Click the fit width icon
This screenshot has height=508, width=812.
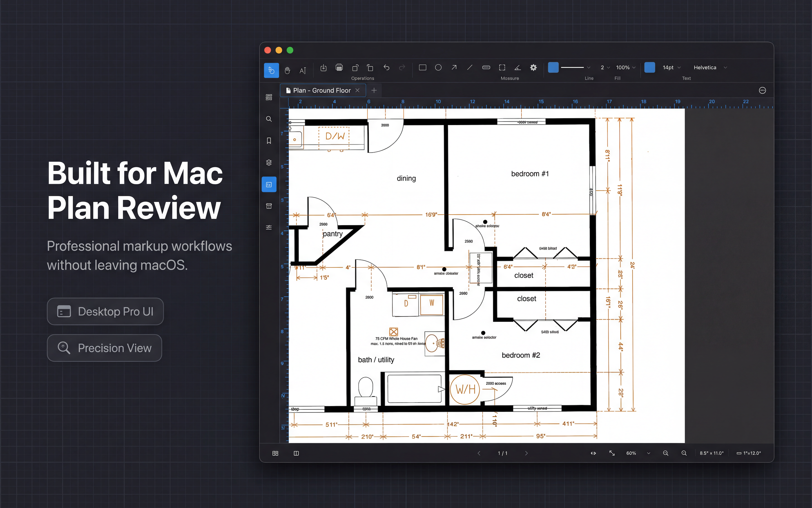point(593,453)
